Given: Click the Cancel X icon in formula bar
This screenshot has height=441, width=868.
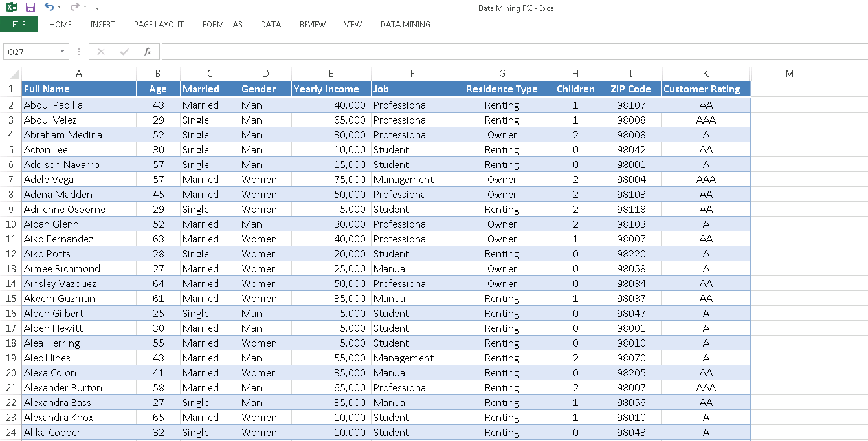Looking at the screenshot, I should click(101, 52).
